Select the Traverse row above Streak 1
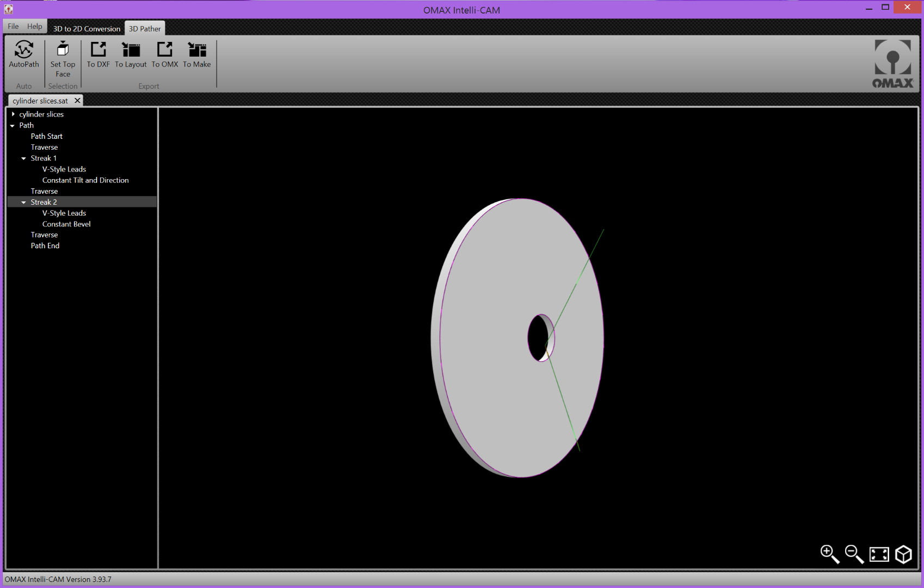The width and height of the screenshot is (924, 588). (44, 147)
